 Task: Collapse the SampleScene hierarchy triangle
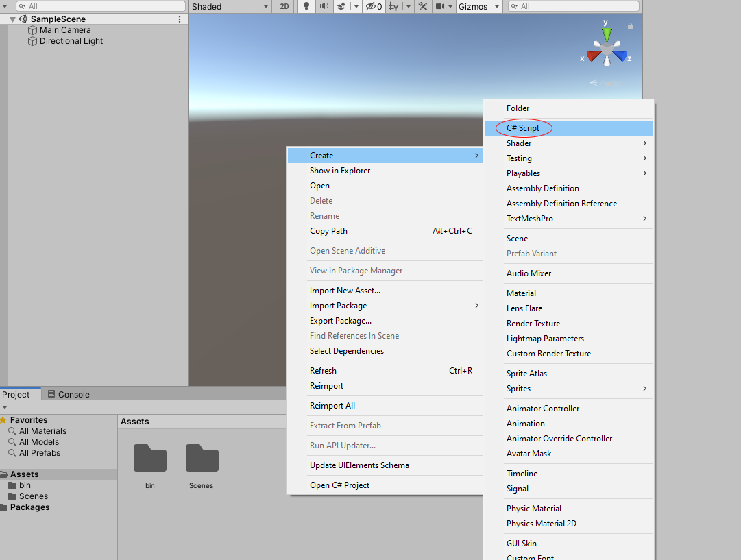(12, 19)
